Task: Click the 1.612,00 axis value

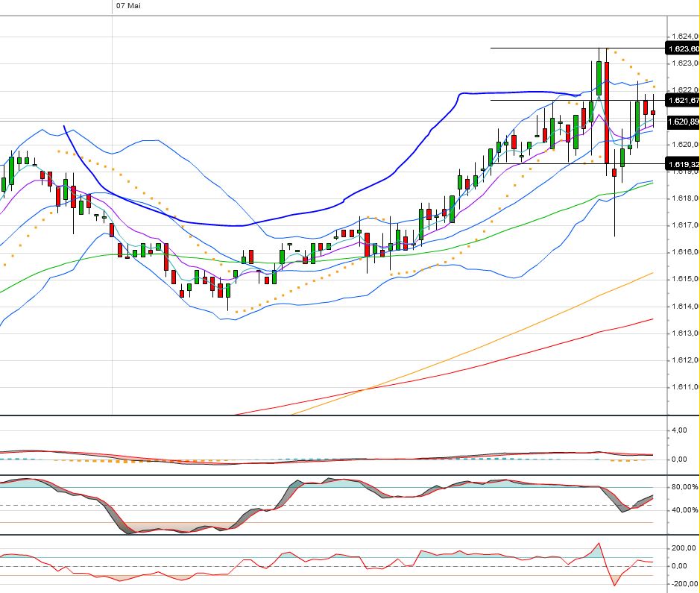Action: coord(686,360)
